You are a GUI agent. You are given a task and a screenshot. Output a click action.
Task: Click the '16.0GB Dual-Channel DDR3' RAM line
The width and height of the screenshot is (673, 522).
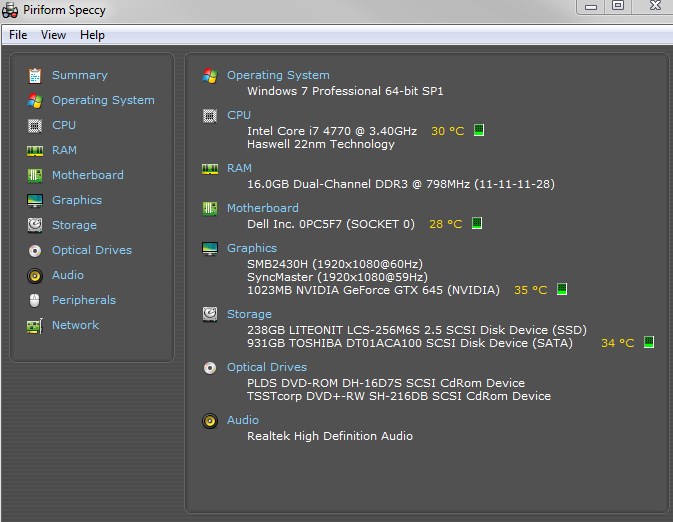[401, 185]
